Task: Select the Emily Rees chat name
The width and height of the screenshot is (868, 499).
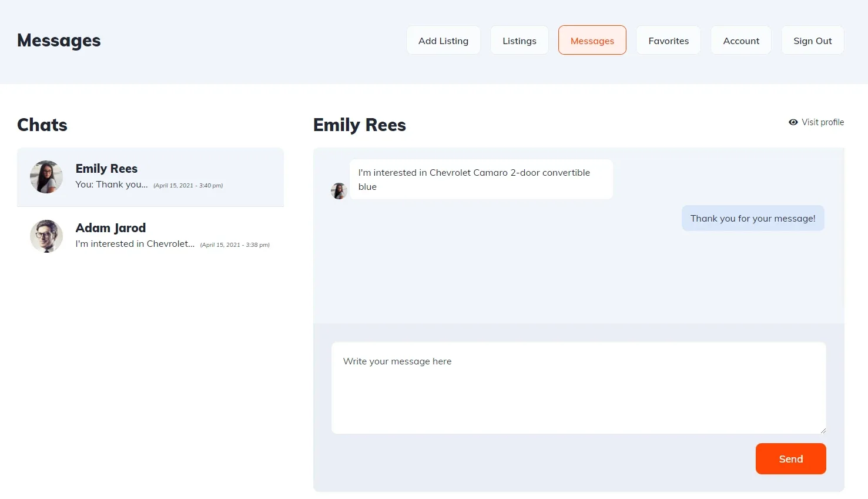Action: coord(106,169)
